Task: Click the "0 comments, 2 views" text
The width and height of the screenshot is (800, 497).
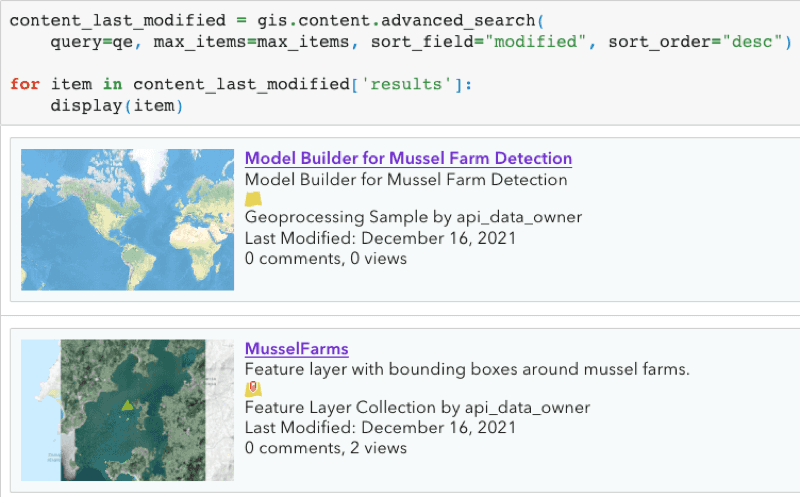Action: pyautogui.click(x=326, y=448)
